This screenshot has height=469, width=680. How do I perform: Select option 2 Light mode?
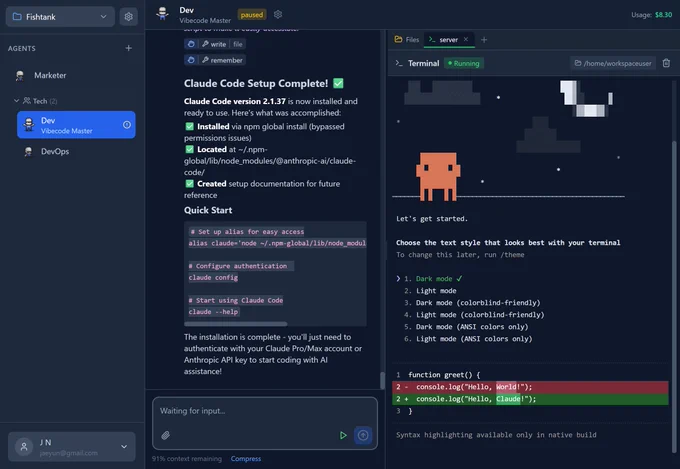tap(431, 291)
